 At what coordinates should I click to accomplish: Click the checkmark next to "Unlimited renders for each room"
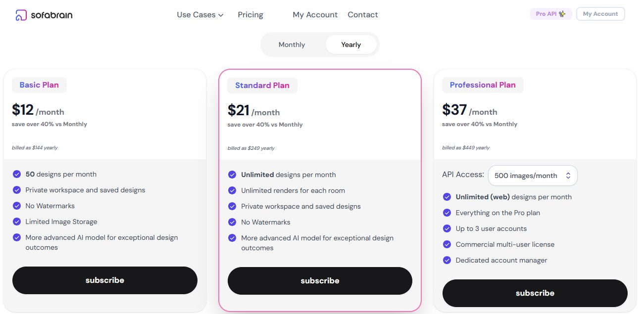click(x=232, y=190)
